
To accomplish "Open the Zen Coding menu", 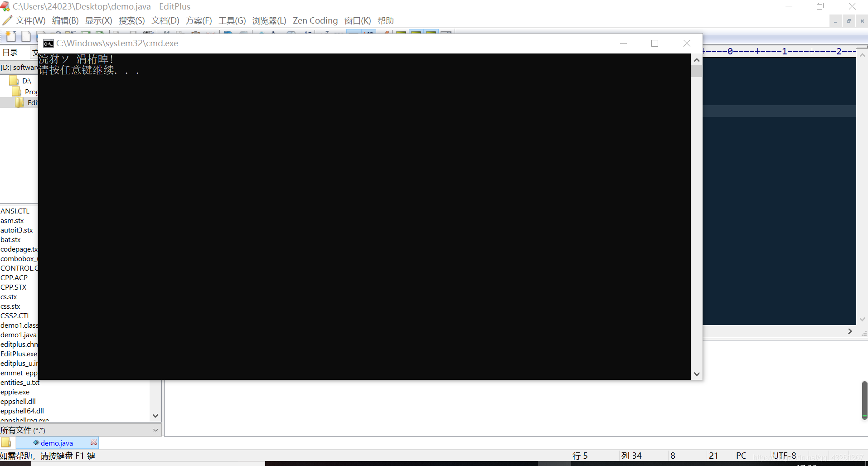I will point(315,21).
